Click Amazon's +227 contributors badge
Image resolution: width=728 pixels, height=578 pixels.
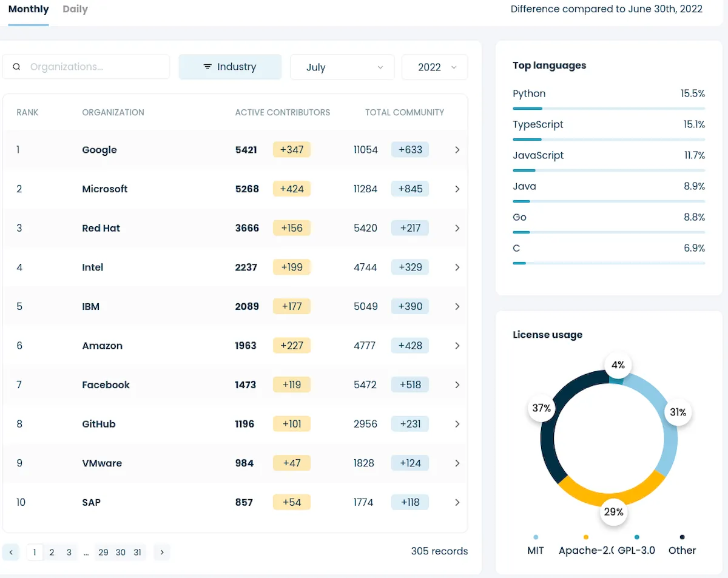tap(292, 346)
